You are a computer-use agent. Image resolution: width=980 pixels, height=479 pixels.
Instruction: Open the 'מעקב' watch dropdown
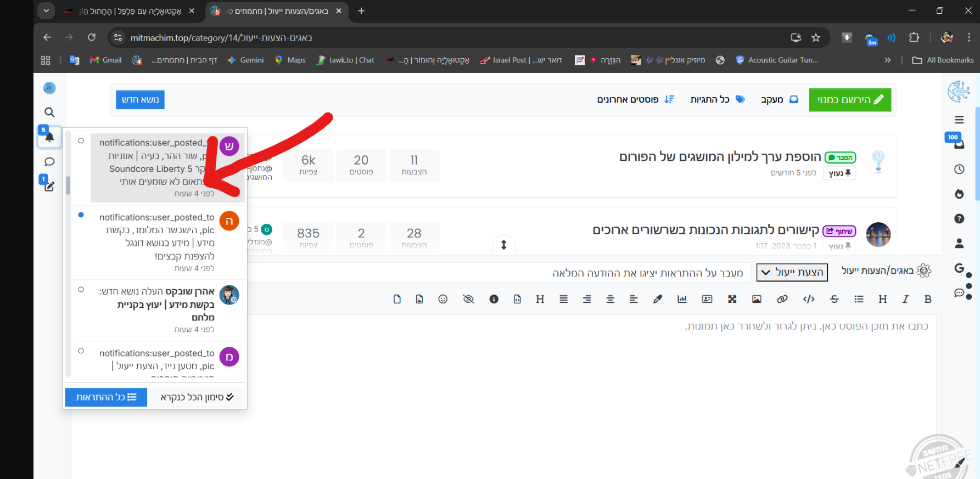[x=779, y=99]
